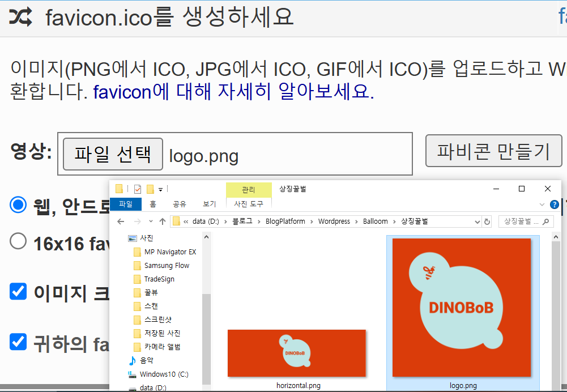567x392 pixels.
Task: Click file list scroll up arrow
Action: coord(556,237)
